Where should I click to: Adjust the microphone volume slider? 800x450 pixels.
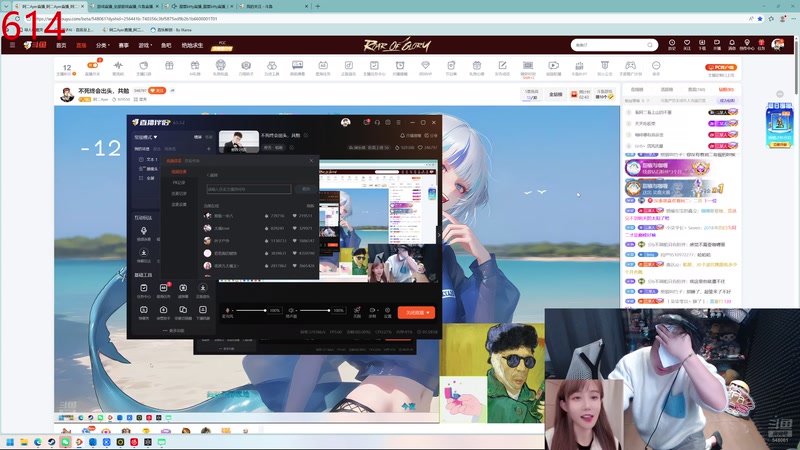[x=251, y=310]
